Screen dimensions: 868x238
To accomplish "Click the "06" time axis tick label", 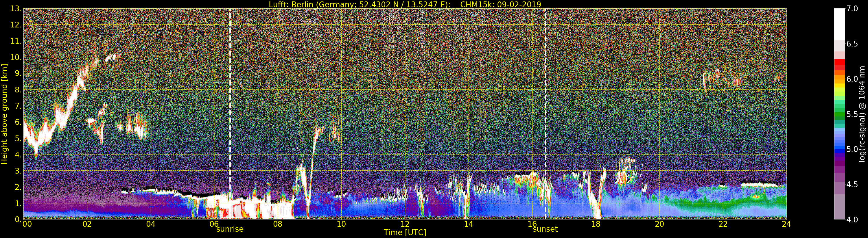I will coord(214,224).
